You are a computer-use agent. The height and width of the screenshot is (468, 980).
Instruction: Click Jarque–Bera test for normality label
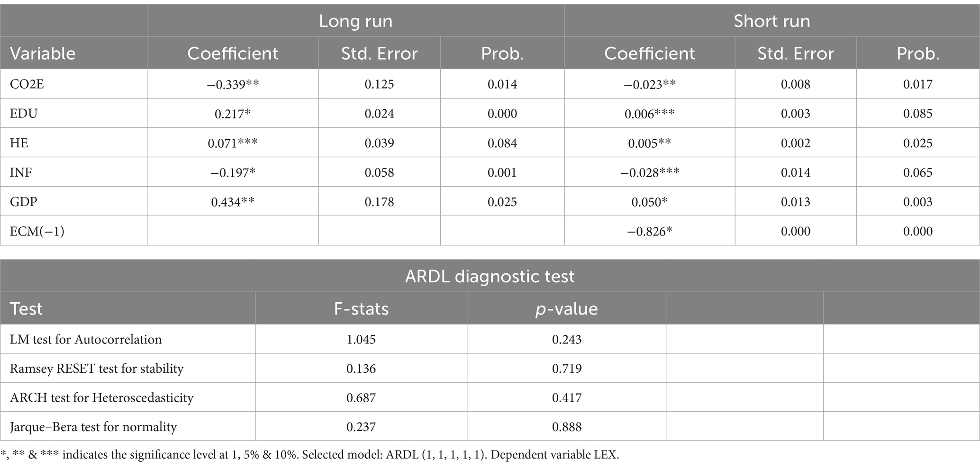pos(93,427)
